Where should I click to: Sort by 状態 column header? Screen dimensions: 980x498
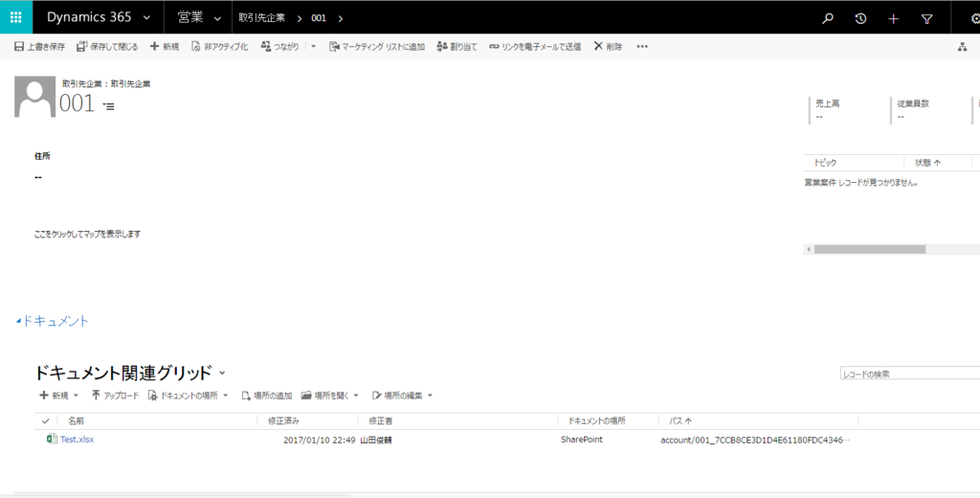[927, 163]
